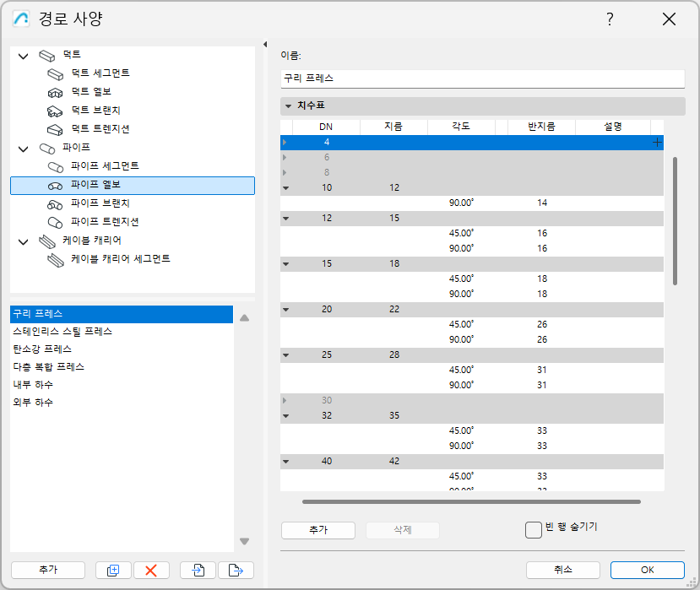The image size is (700, 590).
Task: Click the duplicate preset icon button
Action: point(113,570)
